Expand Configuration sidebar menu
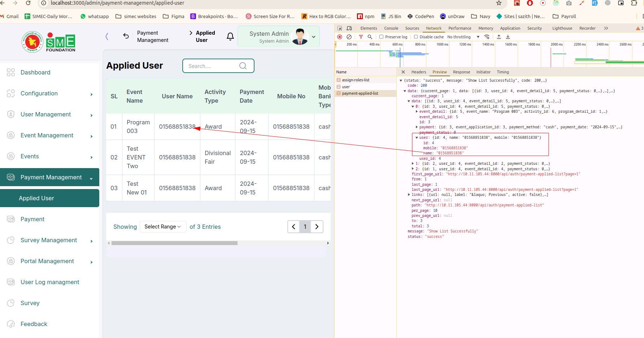644x338 pixels. [49, 93]
